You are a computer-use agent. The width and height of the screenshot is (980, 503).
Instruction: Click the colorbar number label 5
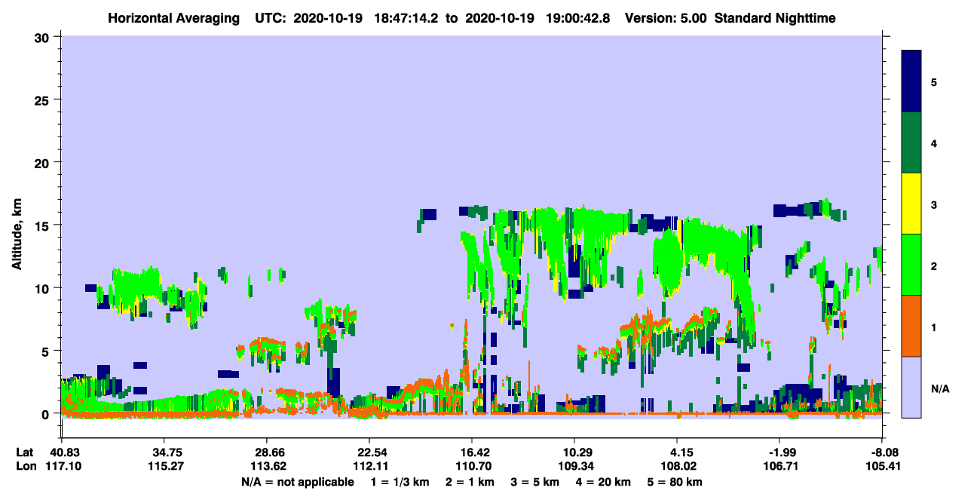click(934, 82)
